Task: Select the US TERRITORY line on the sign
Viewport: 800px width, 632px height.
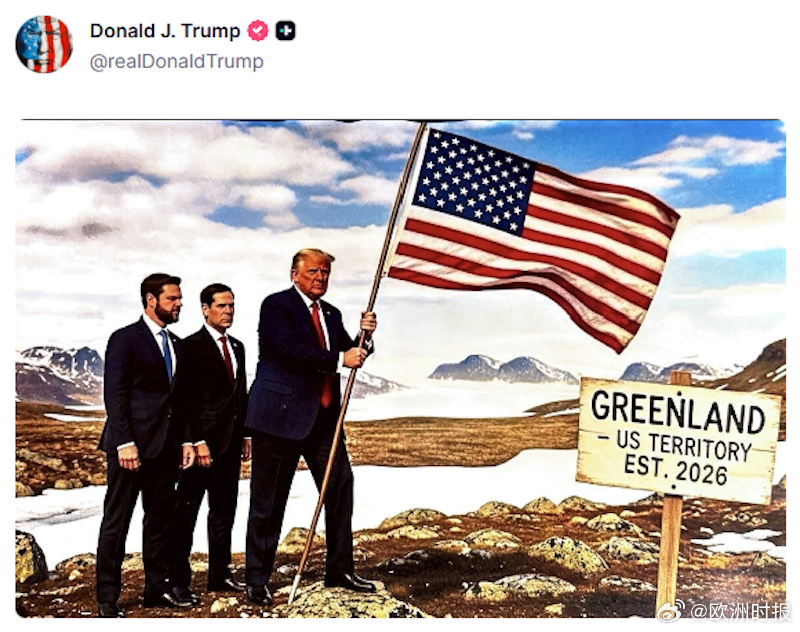Action: (677, 444)
